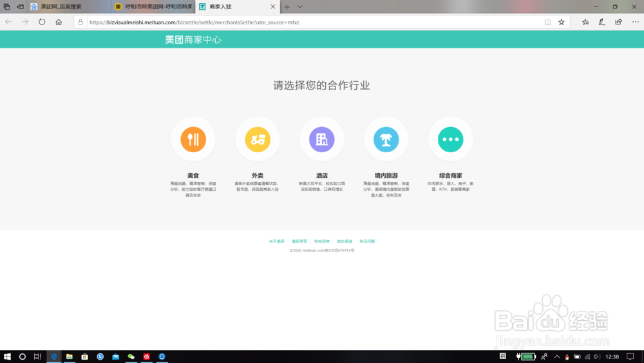644x363 pixels.
Task: Open the 关于美团 footer link
Action: (x=276, y=241)
